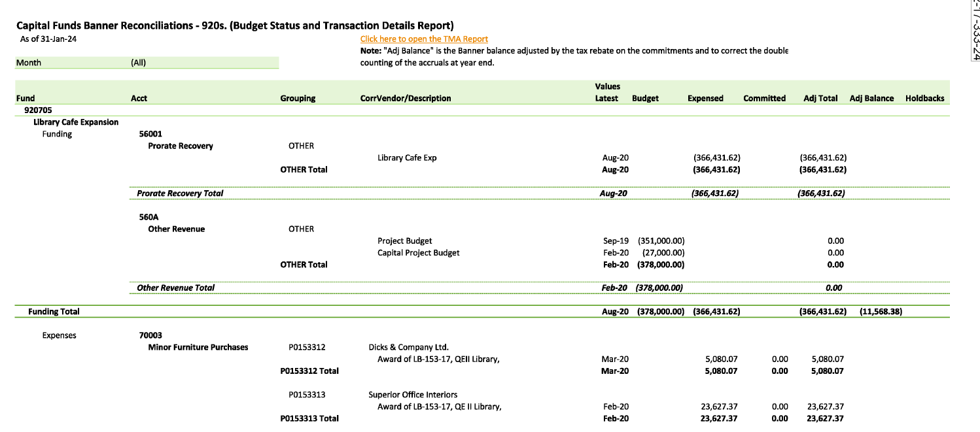Click the P0153312 Total row label
Viewport: 980px width, 432px height.
[309, 371]
